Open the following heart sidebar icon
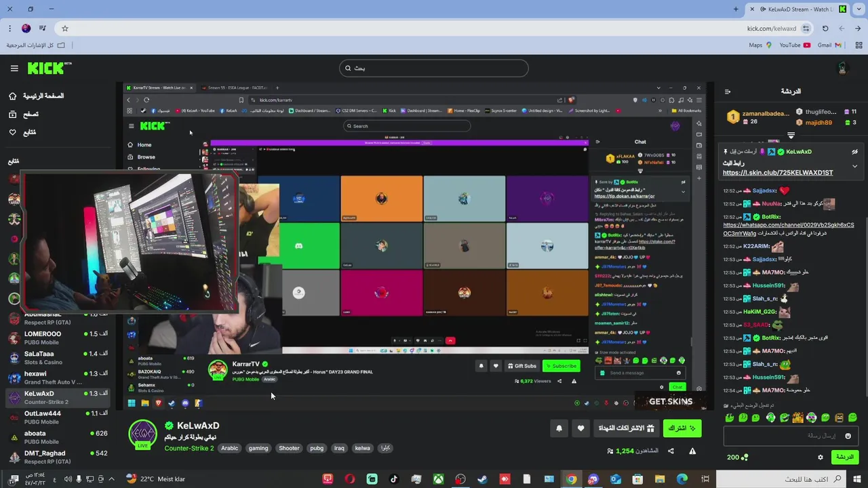Screen dimensions: 868x488 click(13, 132)
